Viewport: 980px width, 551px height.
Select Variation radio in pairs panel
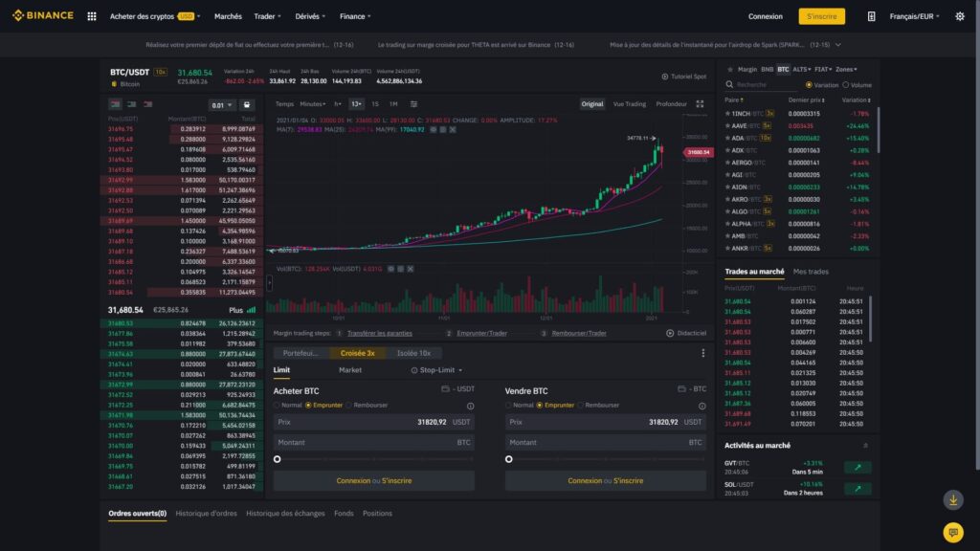click(809, 85)
